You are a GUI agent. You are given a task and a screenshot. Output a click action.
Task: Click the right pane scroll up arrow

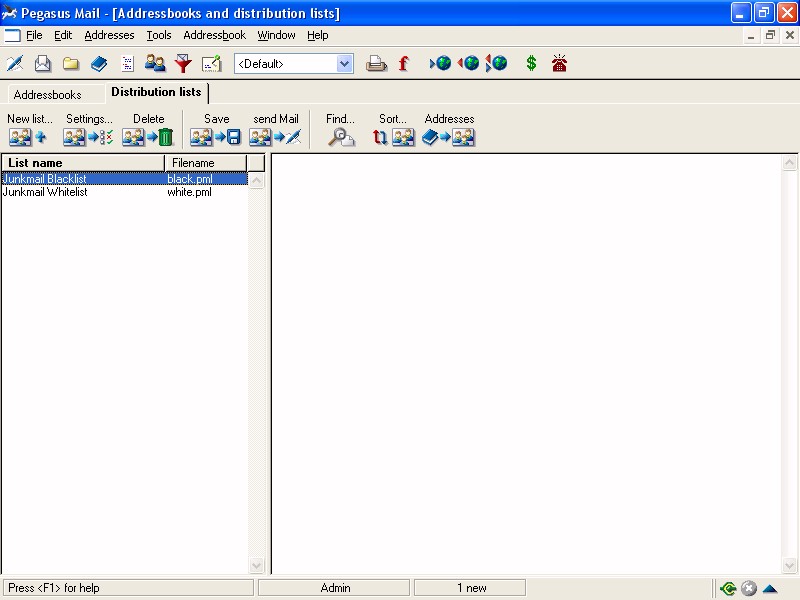tap(789, 163)
